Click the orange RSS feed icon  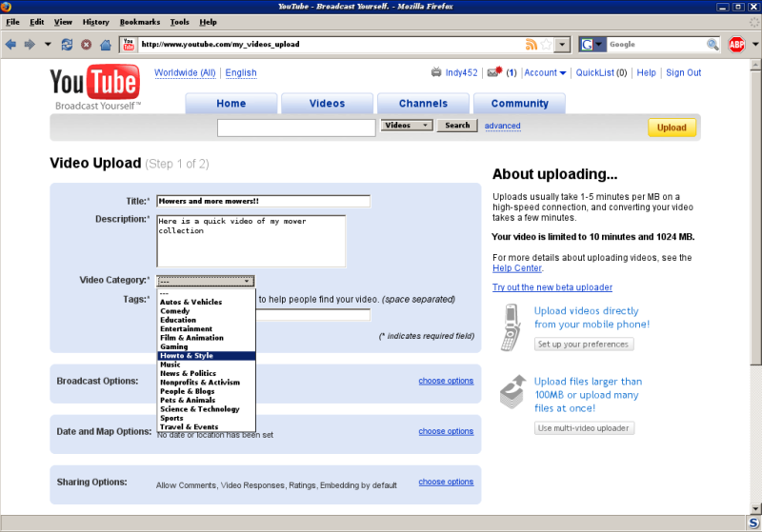[531, 45]
